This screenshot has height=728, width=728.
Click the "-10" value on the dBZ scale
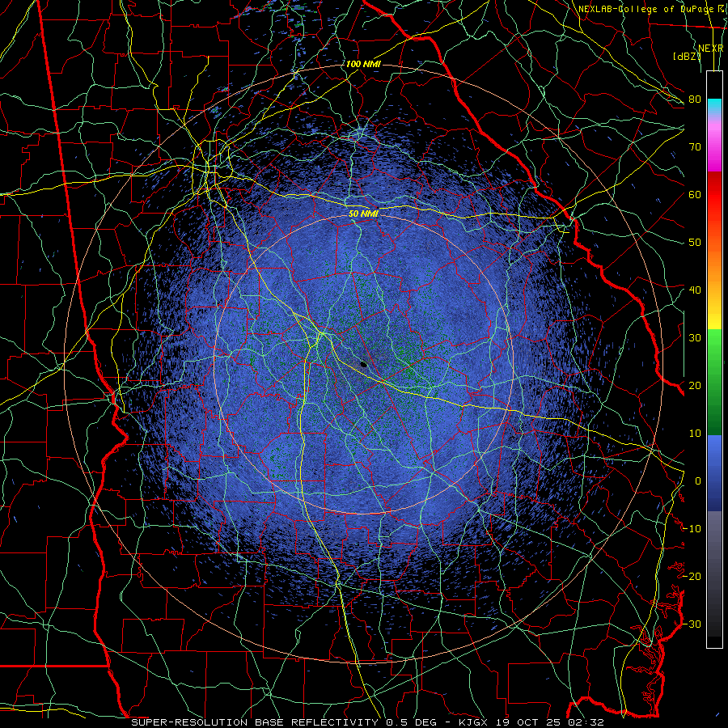(x=692, y=528)
